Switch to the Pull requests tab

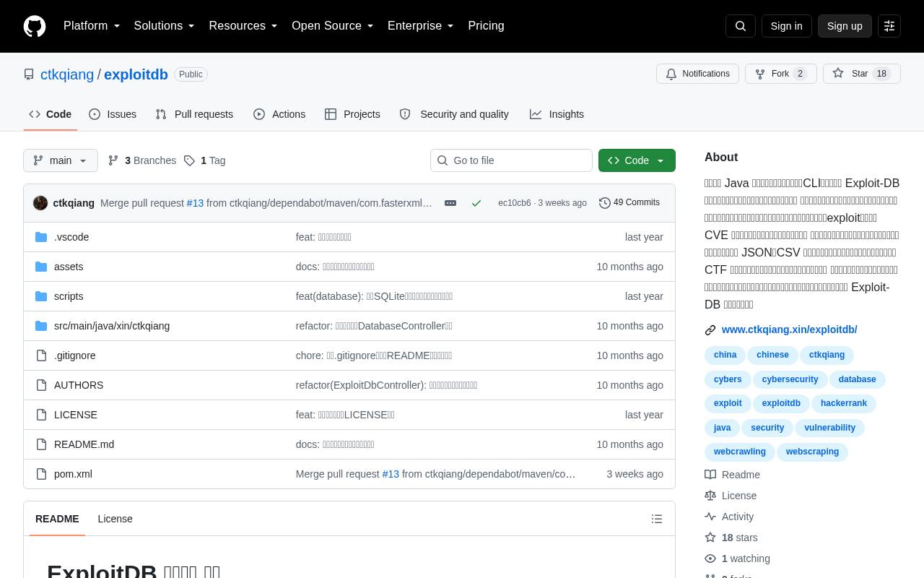coord(194,114)
